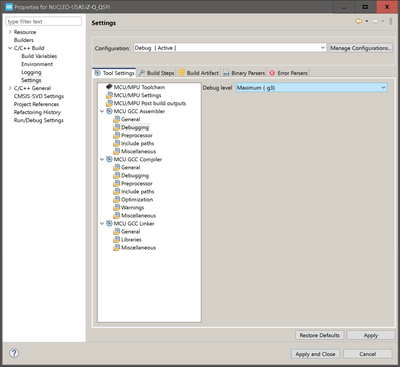
Task: Select Environment under C/C++ Build
Action: tap(37, 64)
